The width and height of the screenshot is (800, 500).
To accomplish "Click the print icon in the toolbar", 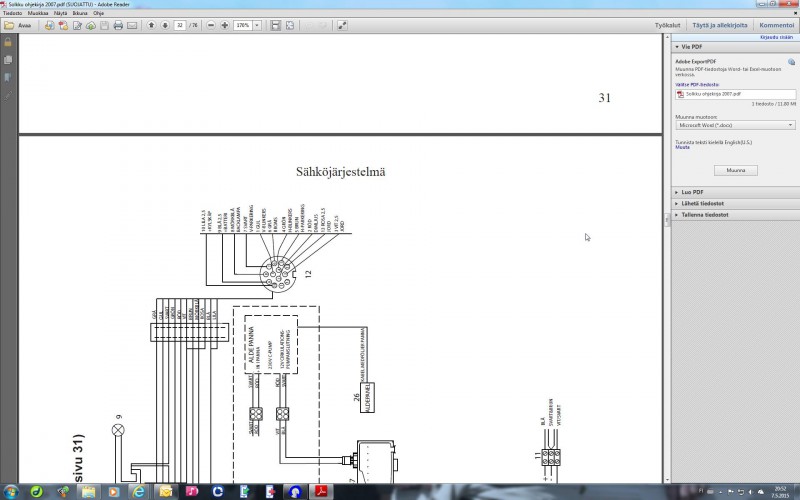I will pos(118,24).
